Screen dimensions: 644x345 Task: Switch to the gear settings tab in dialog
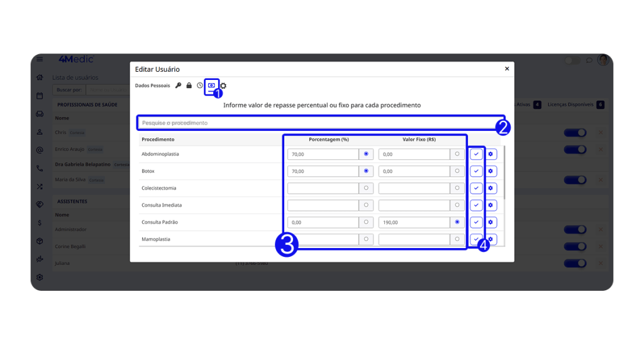(223, 86)
